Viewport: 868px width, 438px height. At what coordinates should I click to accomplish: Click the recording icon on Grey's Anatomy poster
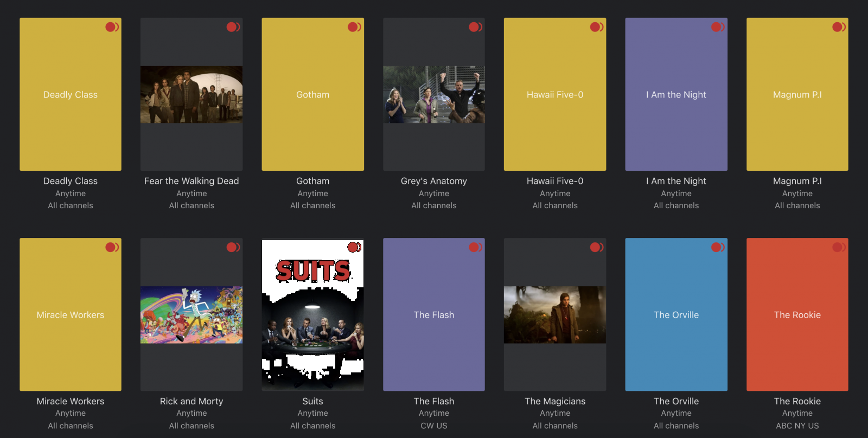click(x=475, y=27)
